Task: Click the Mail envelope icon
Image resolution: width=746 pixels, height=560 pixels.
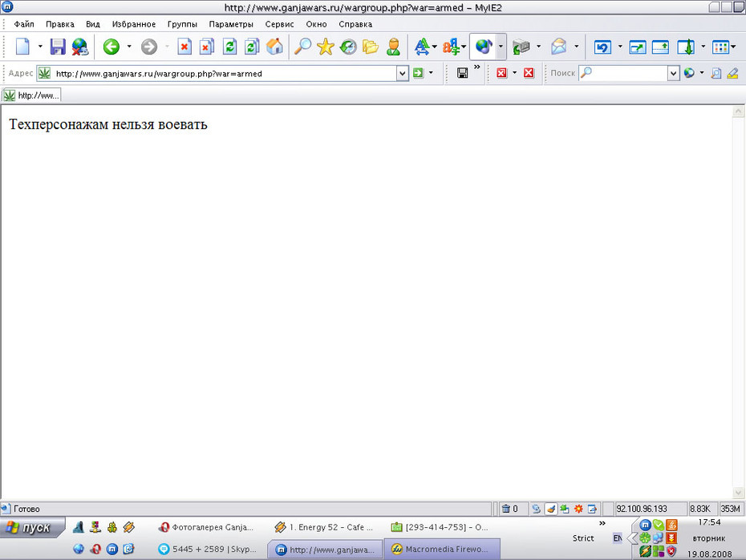Action: point(559,47)
